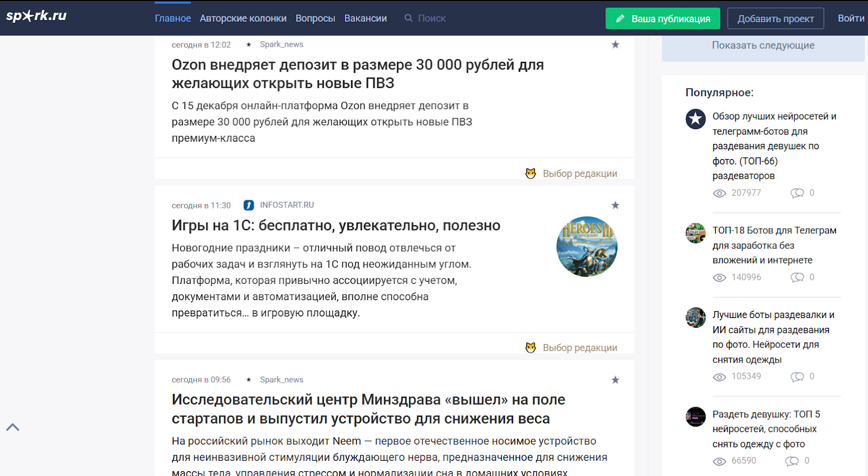Viewport: 868px width, 476px height.
Task: Click comments icon under ТОП-18 Ботов post
Action: point(797,277)
